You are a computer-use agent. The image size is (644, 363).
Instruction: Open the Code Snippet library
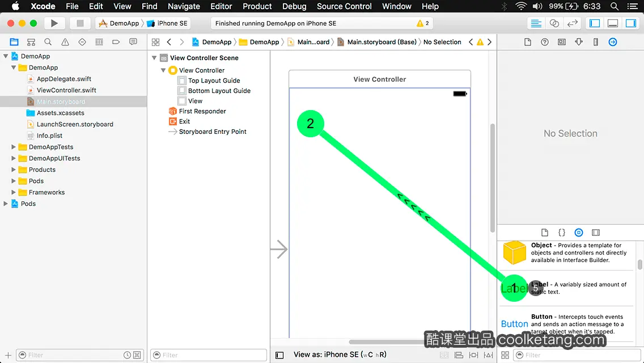(x=561, y=233)
